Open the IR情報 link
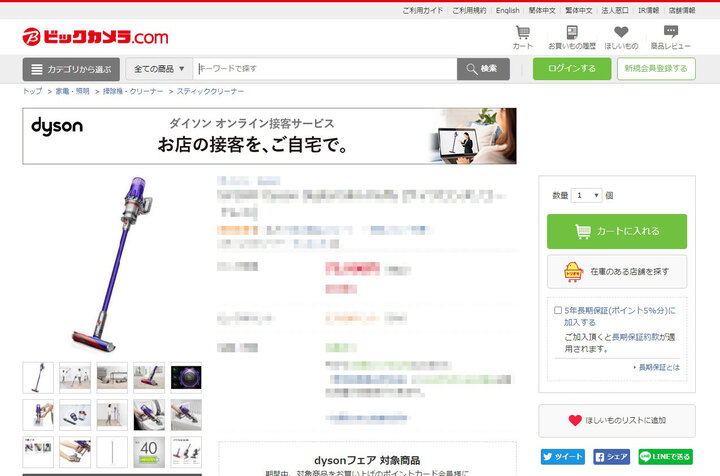 pyautogui.click(x=648, y=11)
